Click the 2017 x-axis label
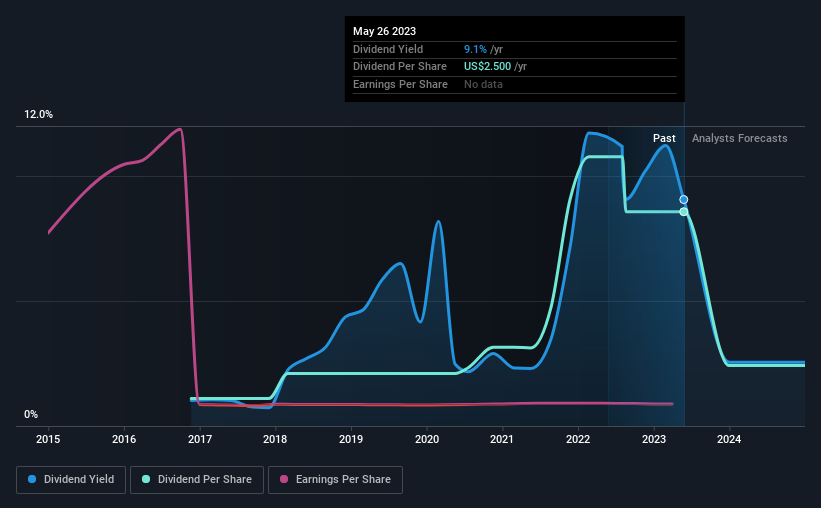Screen dimensions: 821x508 click(200, 439)
